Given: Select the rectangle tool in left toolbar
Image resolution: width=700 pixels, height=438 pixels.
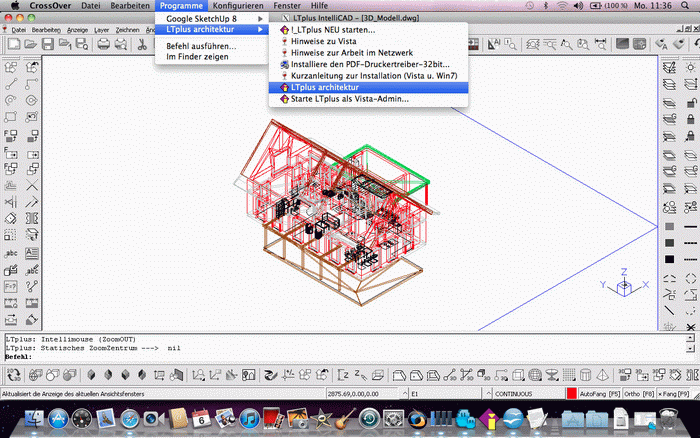Looking at the screenshot, I should tap(11, 117).
